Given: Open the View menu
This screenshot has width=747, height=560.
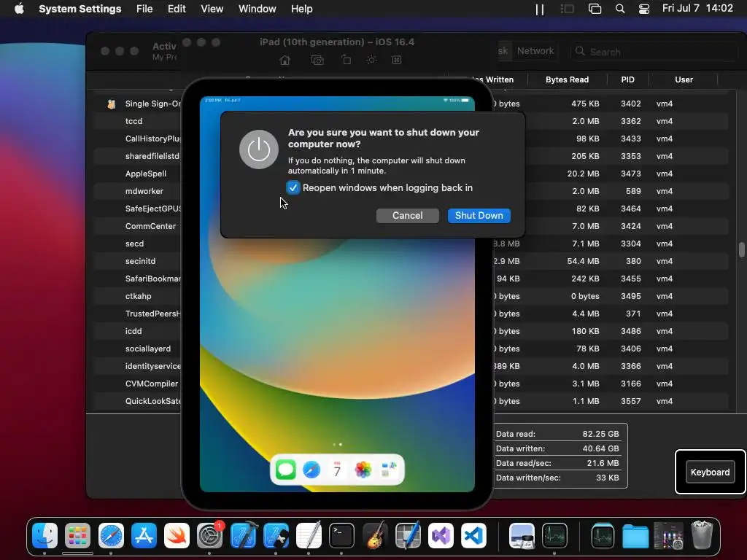Looking at the screenshot, I should (212, 9).
